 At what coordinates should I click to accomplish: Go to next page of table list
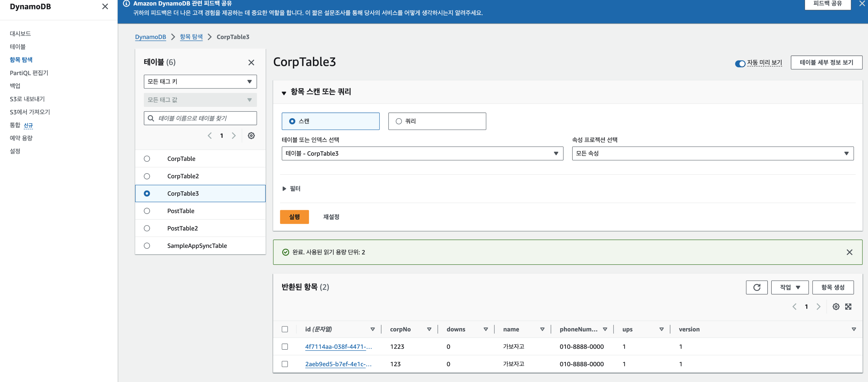coord(233,136)
